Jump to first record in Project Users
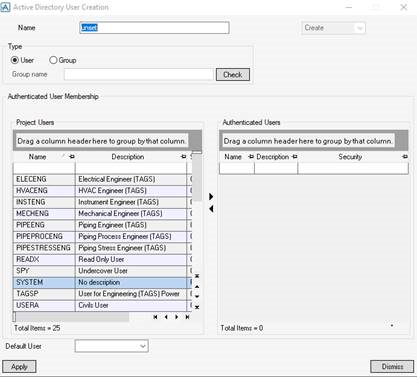The height and width of the screenshot is (377, 417). 155,317
